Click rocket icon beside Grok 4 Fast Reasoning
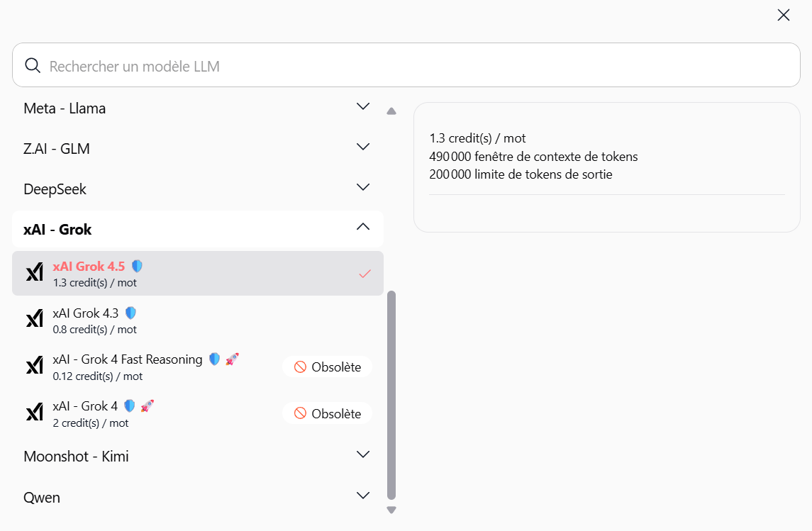The image size is (812, 531). [232, 359]
